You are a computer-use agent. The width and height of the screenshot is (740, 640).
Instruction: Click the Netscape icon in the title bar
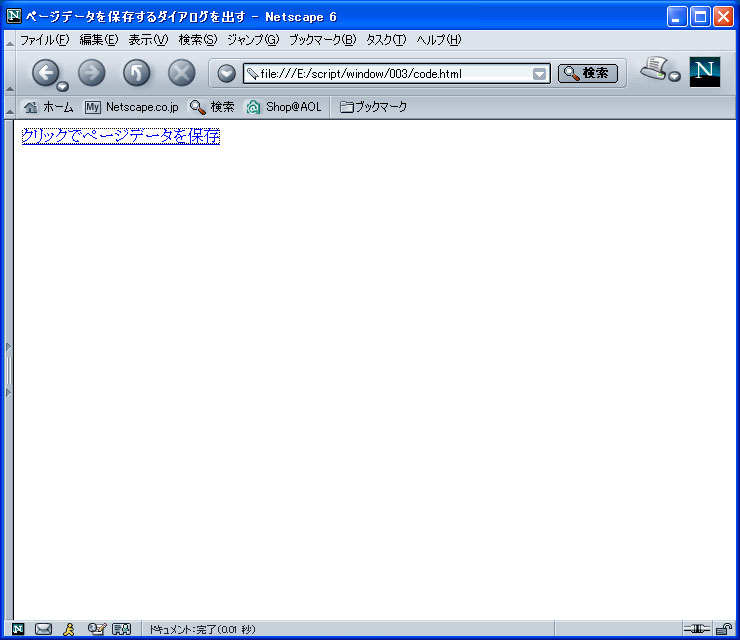coord(14,16)
